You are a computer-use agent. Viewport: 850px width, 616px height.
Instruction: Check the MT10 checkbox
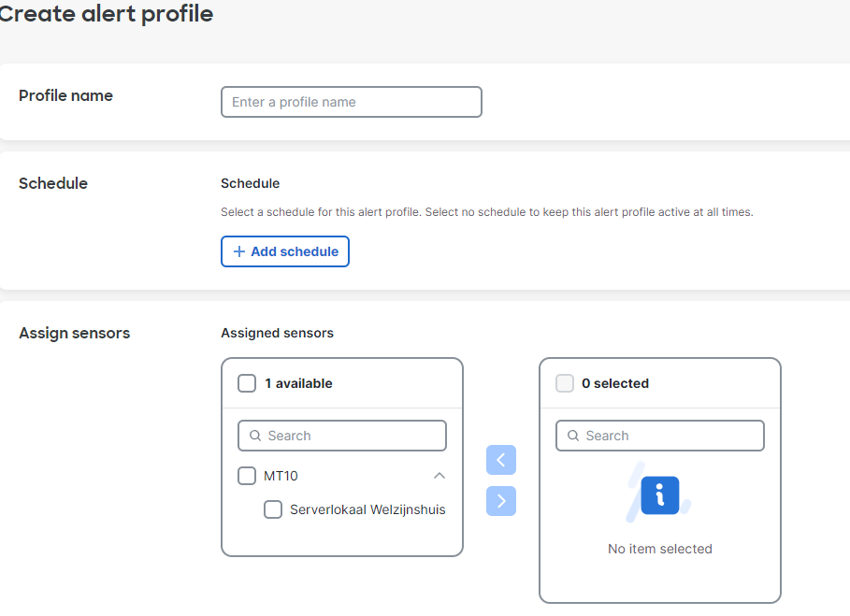click(246, 476)
